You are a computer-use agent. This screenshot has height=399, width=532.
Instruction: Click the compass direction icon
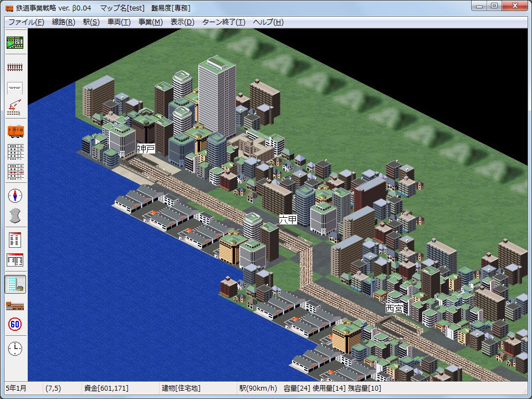[x=15, y=196]
